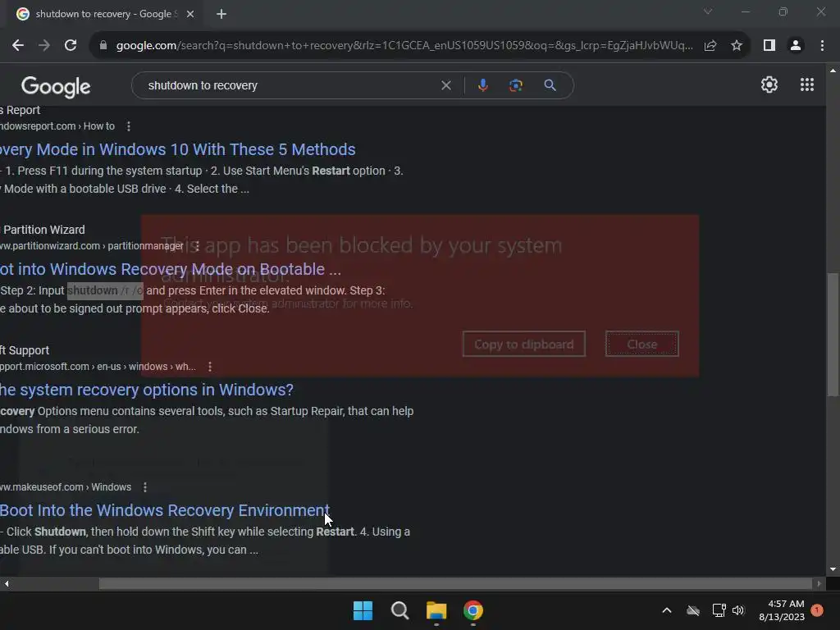Click the address bar URL
The width and height of the screenshot is (840, 630).
click(x=404, y=46)
